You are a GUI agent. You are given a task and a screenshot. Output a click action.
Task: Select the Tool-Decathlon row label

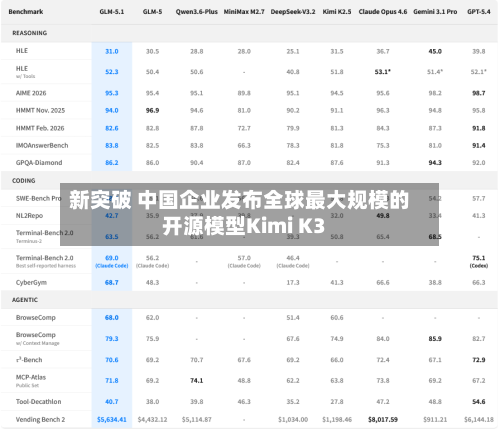[x=39, y=402]
